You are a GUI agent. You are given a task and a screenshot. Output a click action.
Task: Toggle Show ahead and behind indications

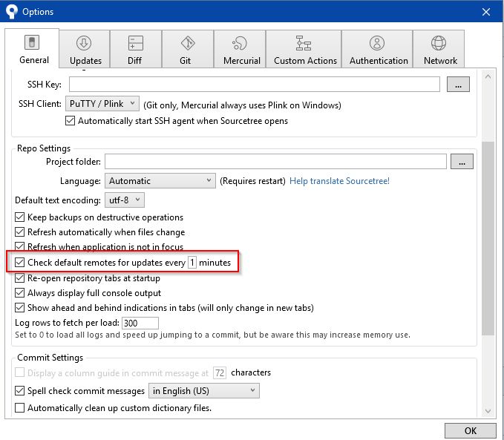point(19,308)
